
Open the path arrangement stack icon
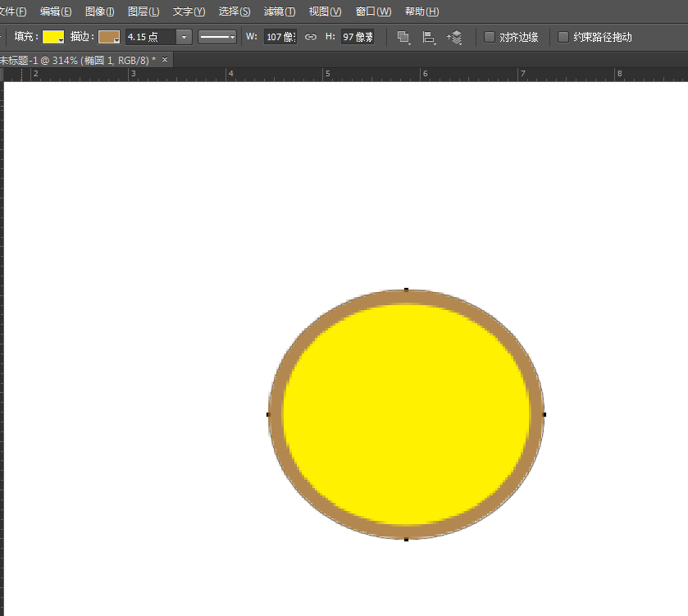[455, 37]
